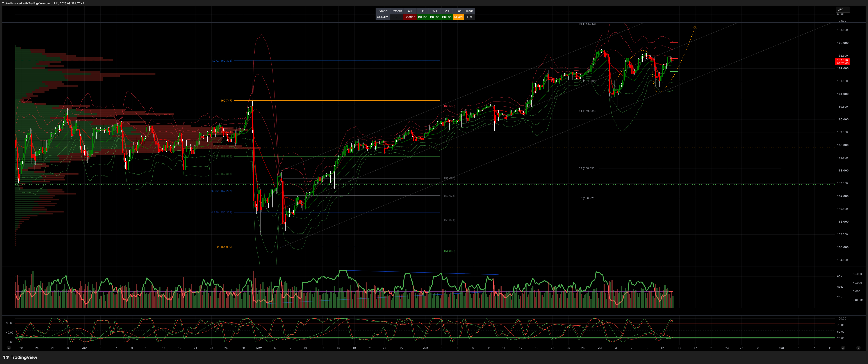This screenshot has width=868, height=364.
Task: Click the Bullish cell under M1
Action: (x=446, y=17)
